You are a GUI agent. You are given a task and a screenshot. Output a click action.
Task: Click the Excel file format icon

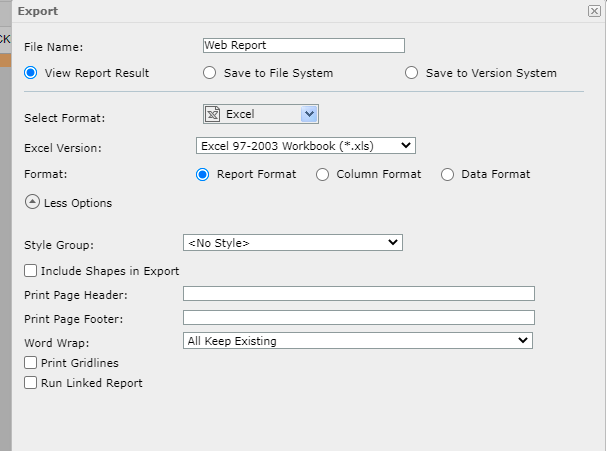click(x=213, y=114)
